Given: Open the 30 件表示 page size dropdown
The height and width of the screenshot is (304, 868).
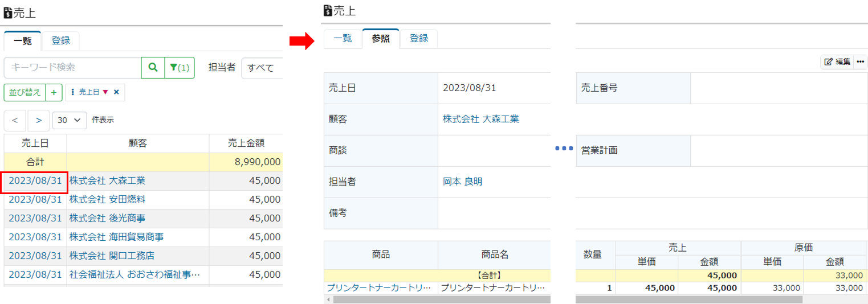Looking at the screenshot, I should coord(70,120).
